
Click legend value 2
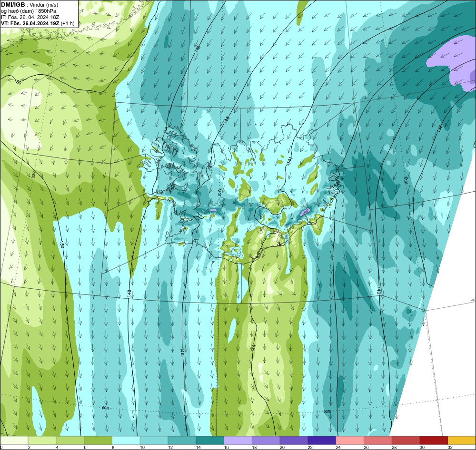click(29, 447)
